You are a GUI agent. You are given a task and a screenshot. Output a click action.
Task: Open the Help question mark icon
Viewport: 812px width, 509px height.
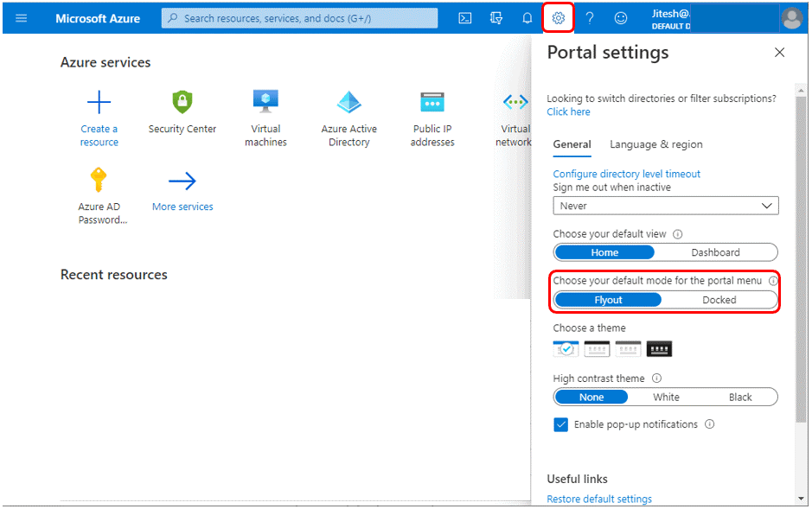589,19
